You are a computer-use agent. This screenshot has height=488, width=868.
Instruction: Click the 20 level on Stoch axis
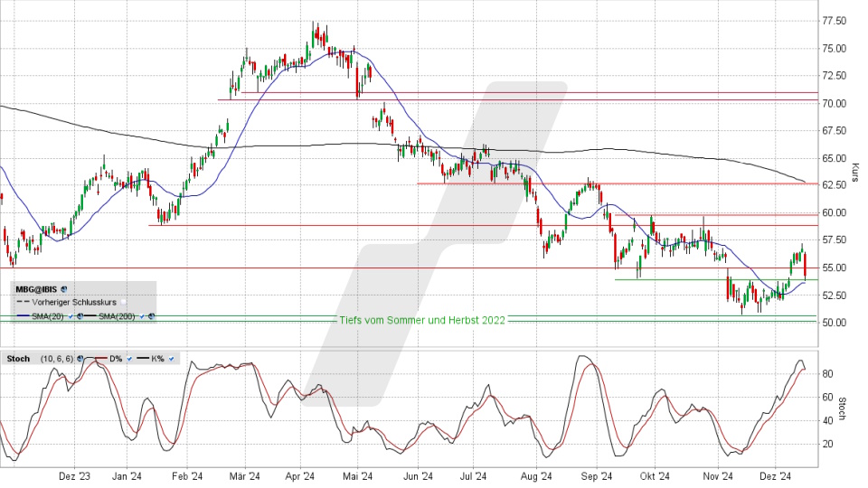[827, 444]
